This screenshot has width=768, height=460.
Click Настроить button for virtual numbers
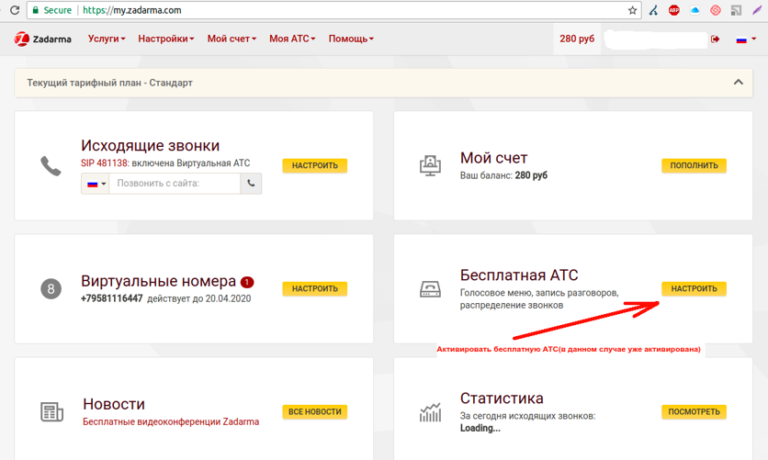click(x=315, y=289)
